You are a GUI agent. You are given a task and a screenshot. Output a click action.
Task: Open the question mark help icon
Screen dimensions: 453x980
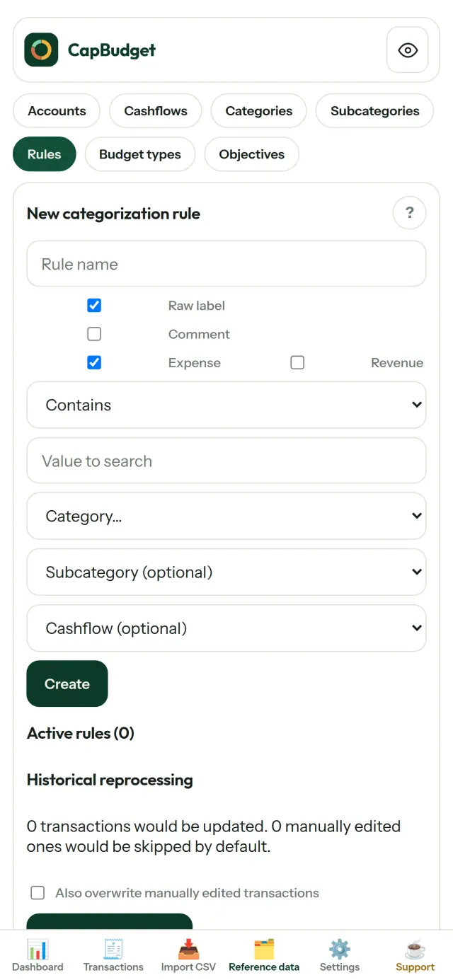[409, 213]
